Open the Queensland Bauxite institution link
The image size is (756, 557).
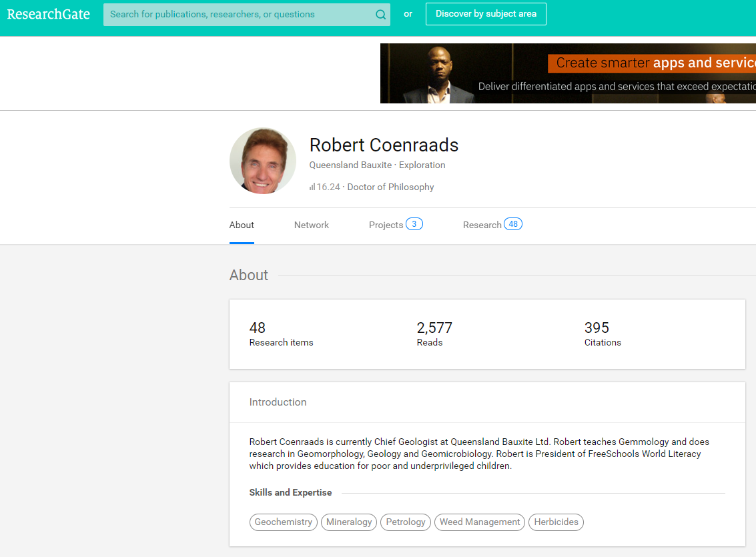350,165
